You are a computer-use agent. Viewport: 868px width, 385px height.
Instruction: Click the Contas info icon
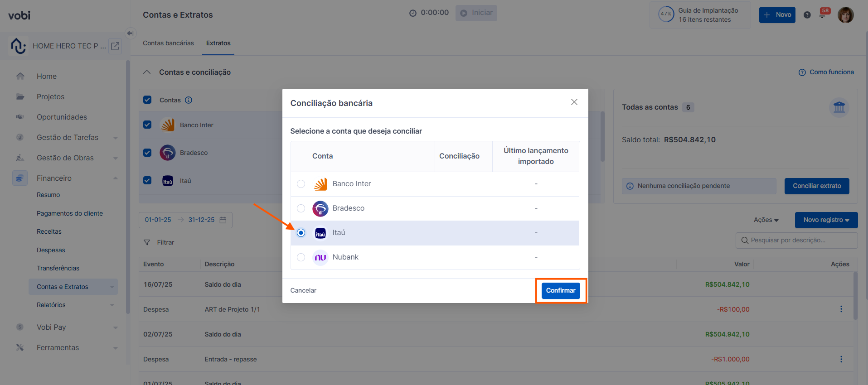pyautogui.click(x=189, y=100)
